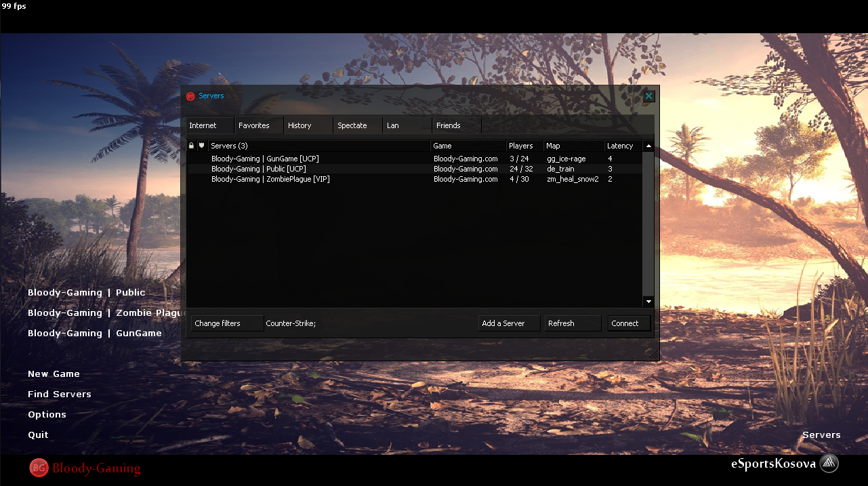Click the de_train map cell
The width and height of the screenshot is (868, 486).
click(x=560, y=169)
